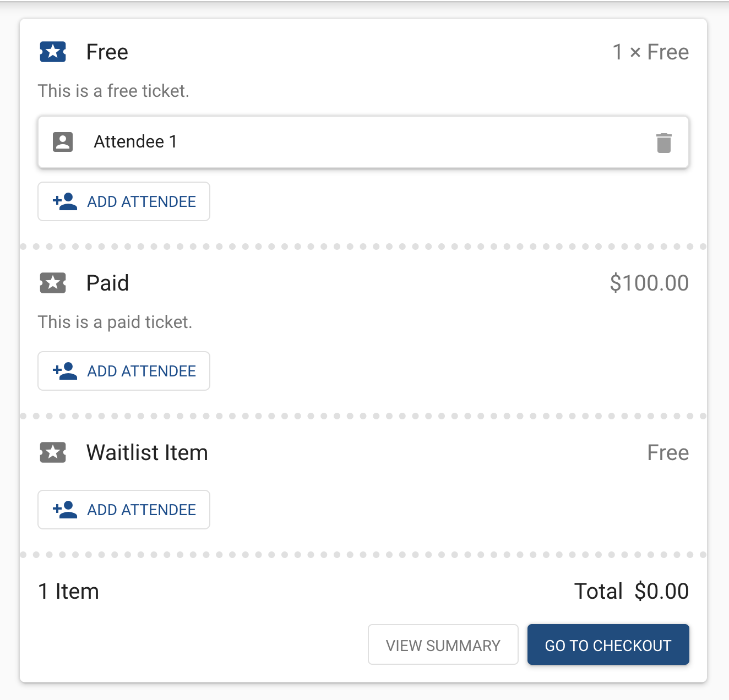Image resolution: width=729 pixels, height=700 pixels.
Task: Click the Attendee 1 person avatar icon
Action: 63,142
